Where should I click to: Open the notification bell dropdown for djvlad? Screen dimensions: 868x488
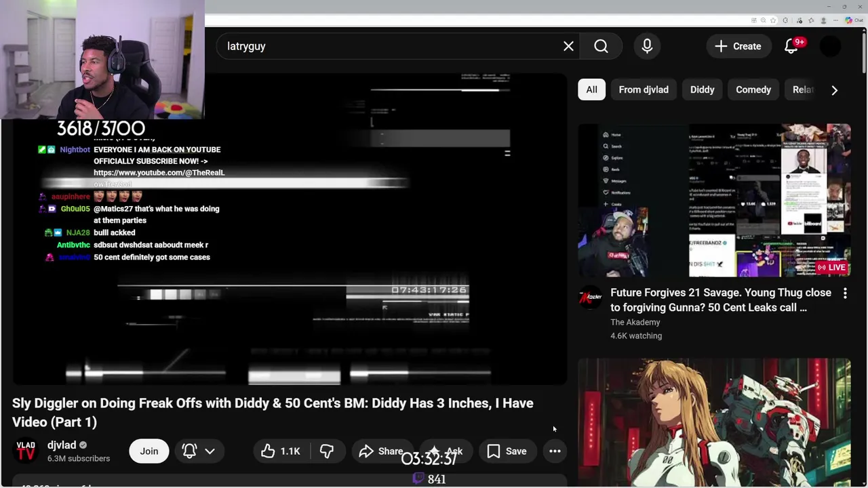coord(198,451)
